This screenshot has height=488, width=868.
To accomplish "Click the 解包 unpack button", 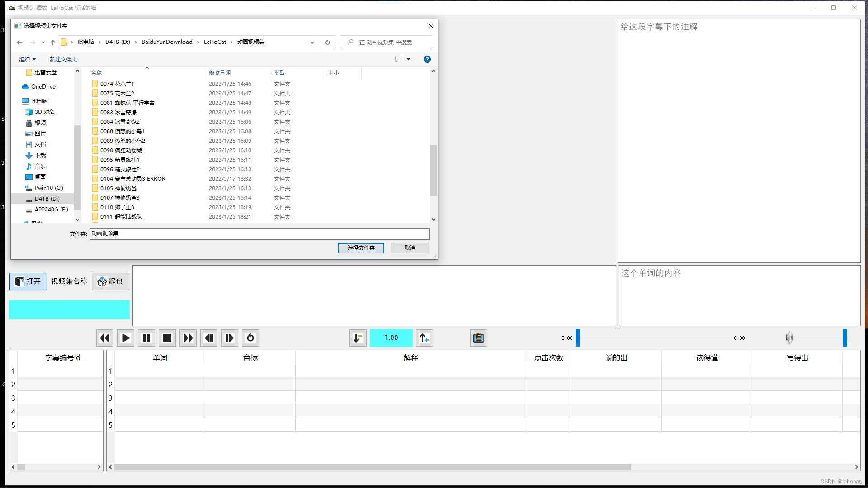I will (110, 282).
